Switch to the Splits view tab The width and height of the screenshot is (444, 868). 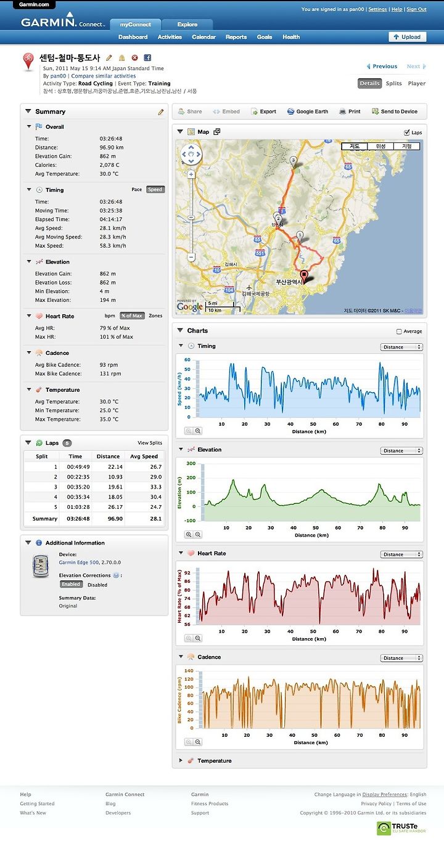click(x=393, y=83)
